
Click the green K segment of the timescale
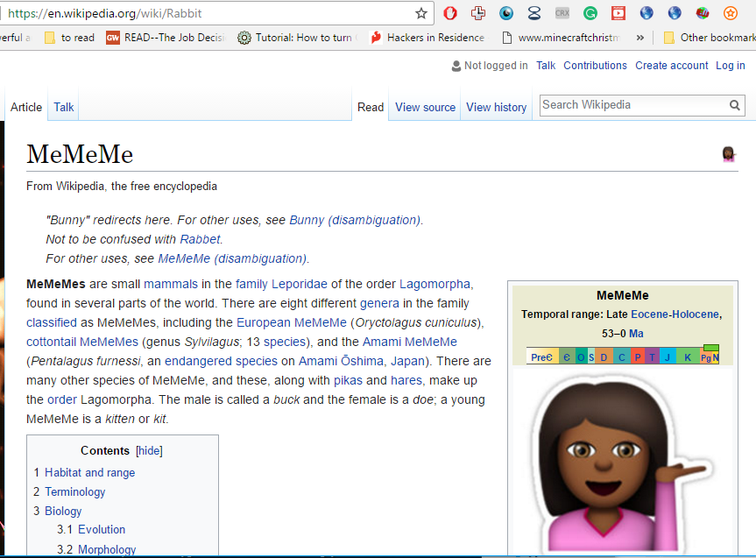point(688,357)
